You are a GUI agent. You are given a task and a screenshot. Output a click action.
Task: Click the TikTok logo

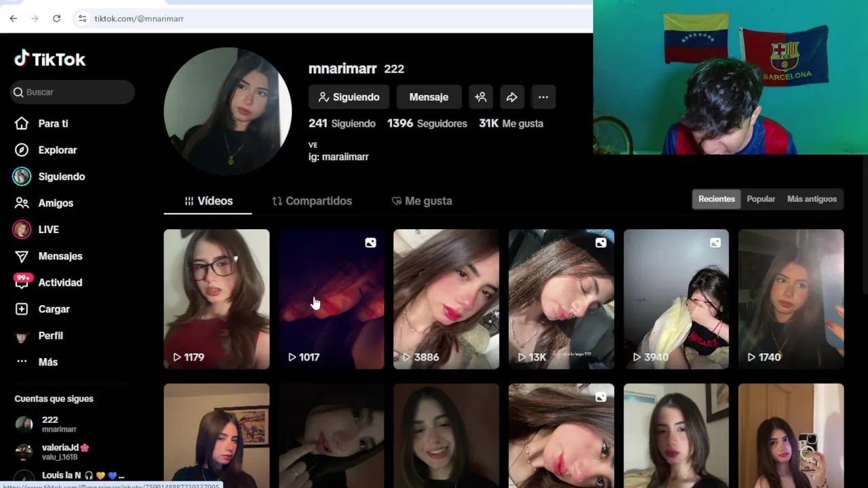50,59
